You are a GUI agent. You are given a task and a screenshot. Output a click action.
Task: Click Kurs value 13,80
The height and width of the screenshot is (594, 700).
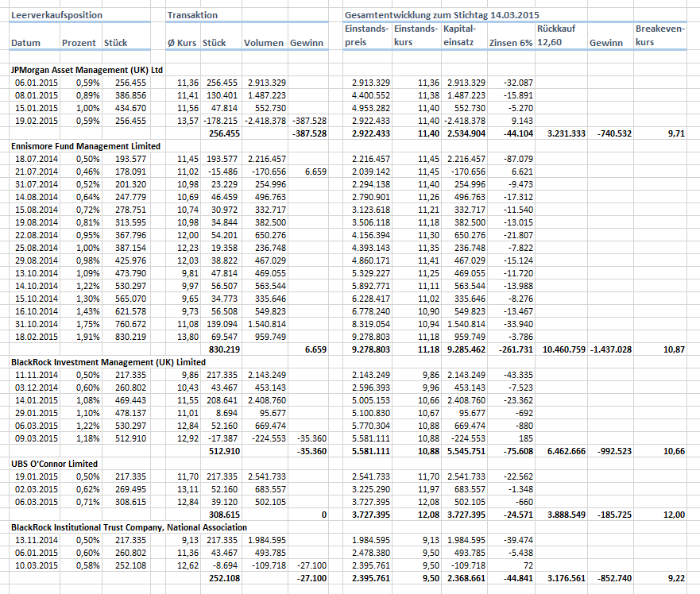tap(188, 337)
